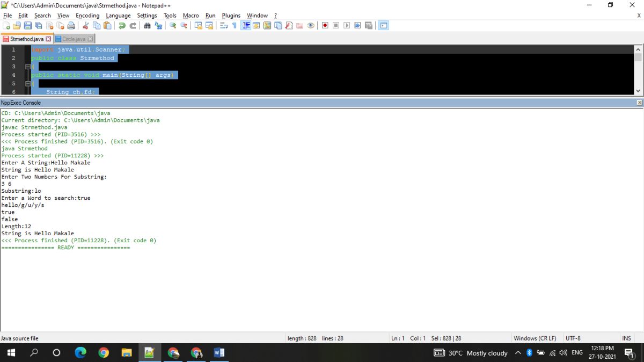
Task: Undo the last edit with the green arrow
Action: 122,25
